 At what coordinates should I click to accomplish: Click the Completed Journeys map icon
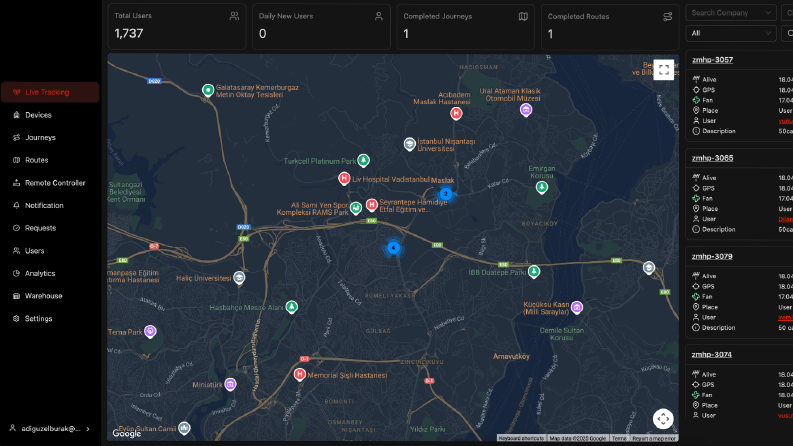point(523,16)
